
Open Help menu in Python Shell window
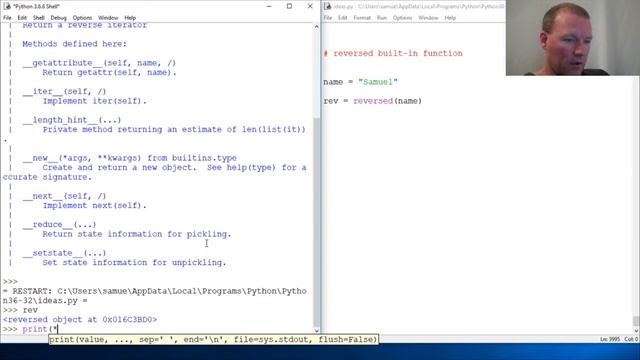click(x=130, y=18)
